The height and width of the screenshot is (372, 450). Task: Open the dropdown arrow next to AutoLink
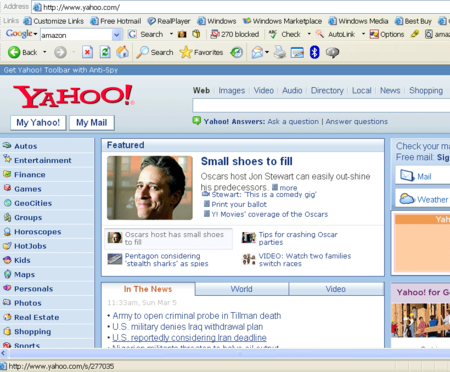coord(363,34)
